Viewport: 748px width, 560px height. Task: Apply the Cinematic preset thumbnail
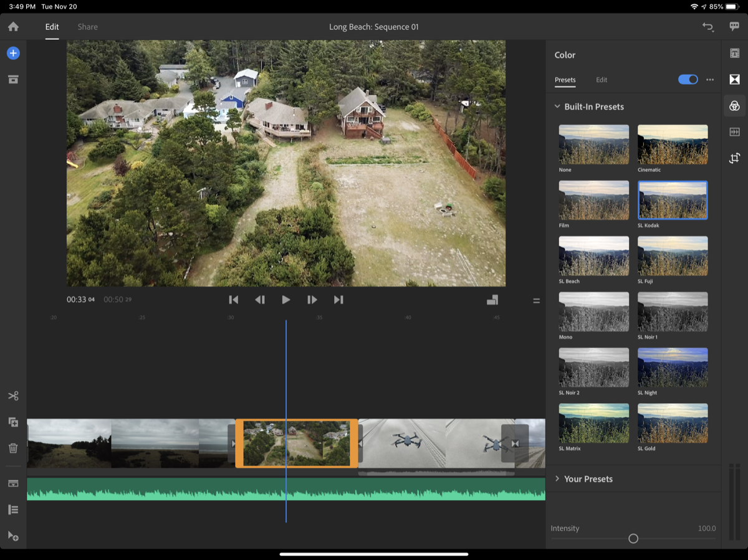[672, 144]
